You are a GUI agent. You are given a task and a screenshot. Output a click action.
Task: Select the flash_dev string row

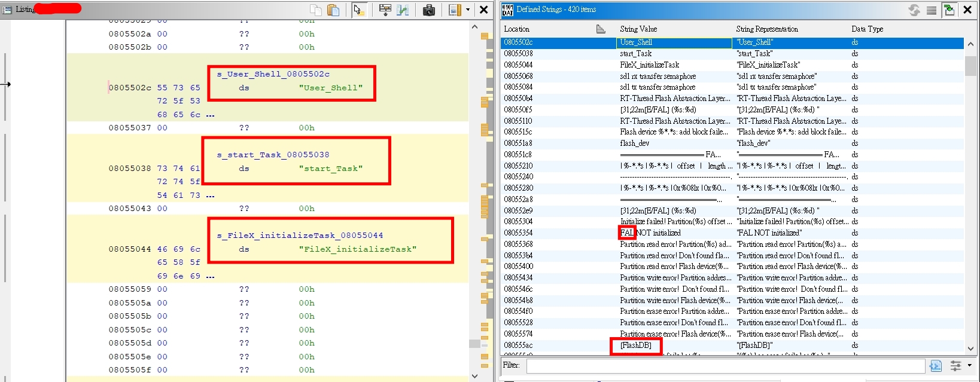(732, 143)
